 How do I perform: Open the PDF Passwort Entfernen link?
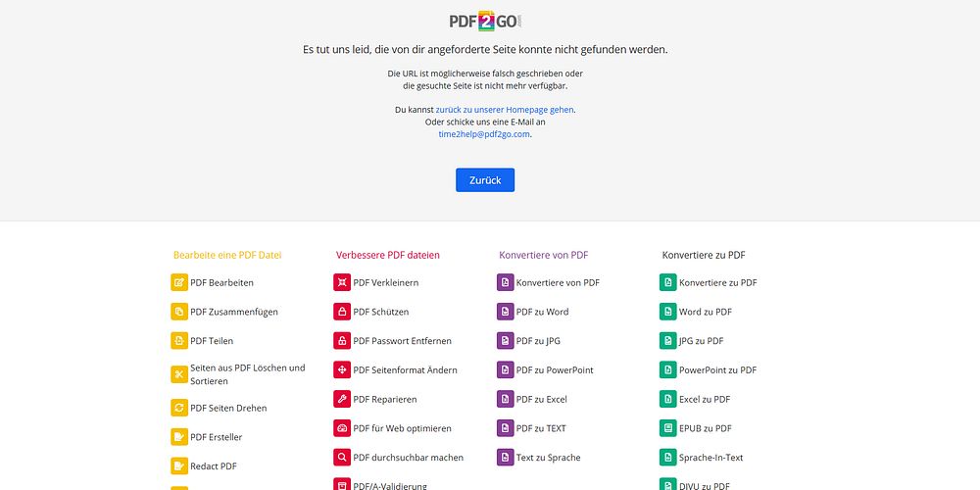point(402,341)
